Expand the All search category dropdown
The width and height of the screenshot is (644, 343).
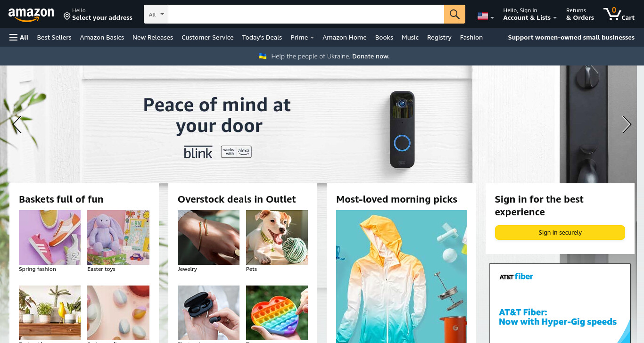156,14
